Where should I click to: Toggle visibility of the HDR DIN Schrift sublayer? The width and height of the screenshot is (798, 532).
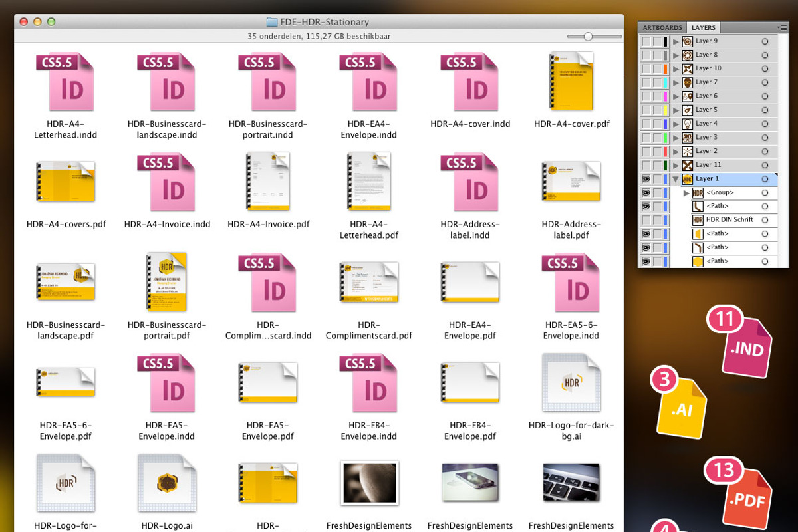[x=645, y=219]
